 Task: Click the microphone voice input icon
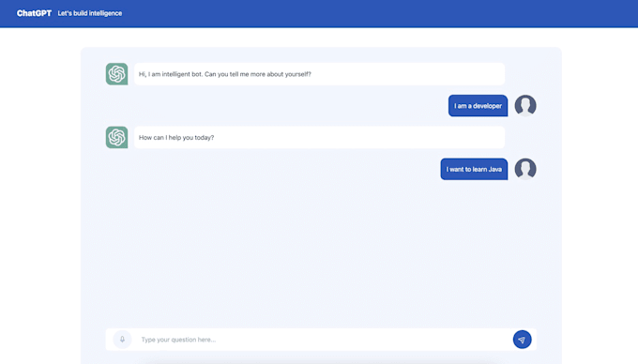coord(122,340)
